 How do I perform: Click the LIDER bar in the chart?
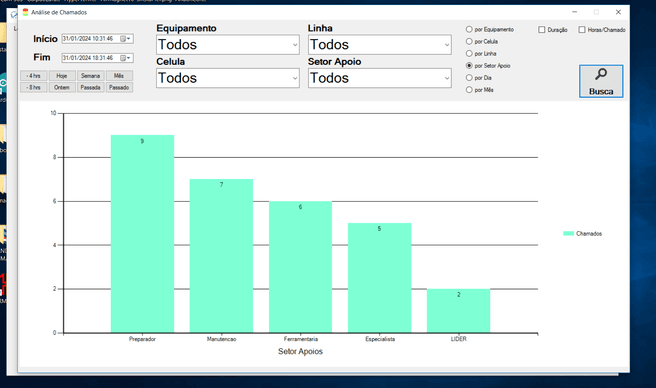459,311
